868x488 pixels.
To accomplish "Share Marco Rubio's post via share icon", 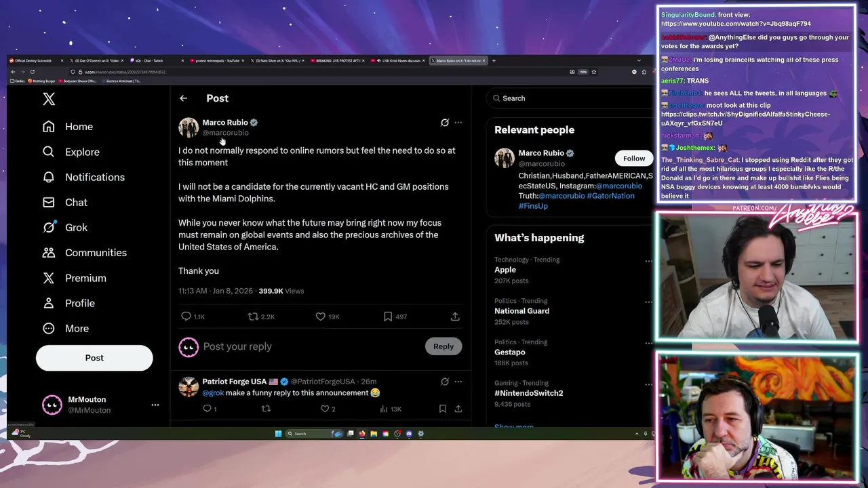I will (455, 317).
